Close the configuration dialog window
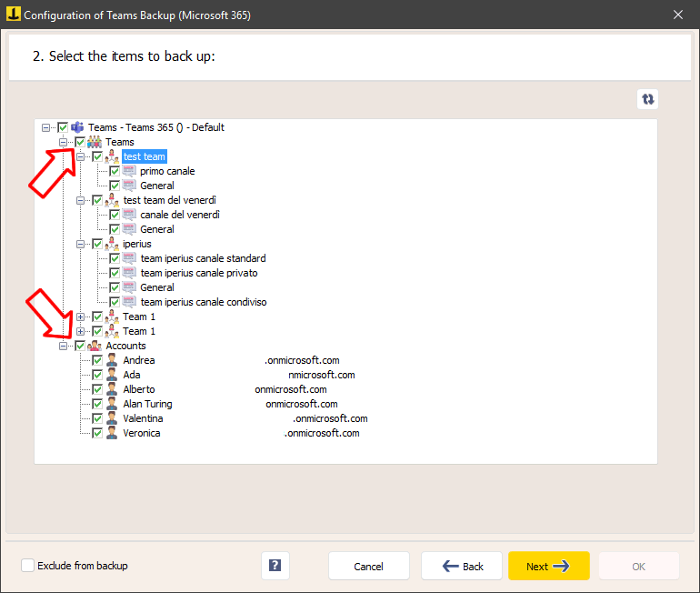The width and height of the screenshot is (700, 593). coord(677,15)
